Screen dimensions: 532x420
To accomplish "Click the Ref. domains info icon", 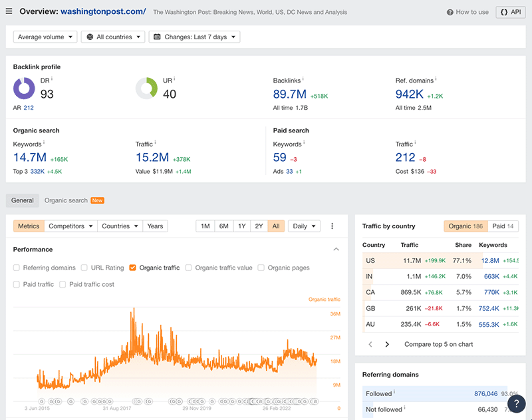I will click(436, 79).
